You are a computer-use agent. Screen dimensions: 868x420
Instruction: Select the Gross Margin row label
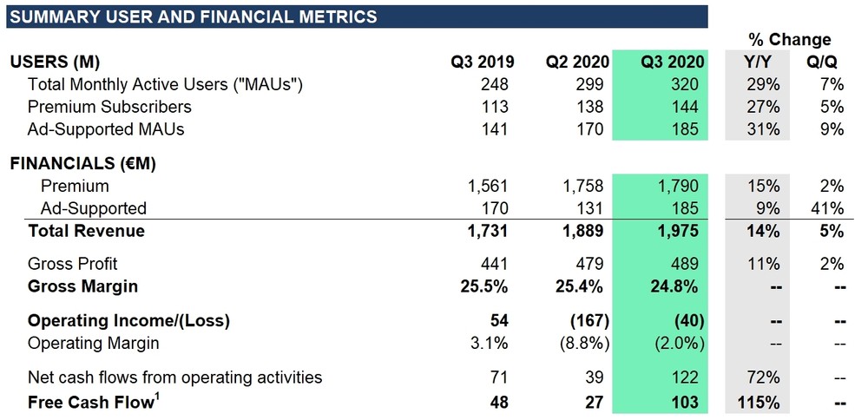[82, 286]
